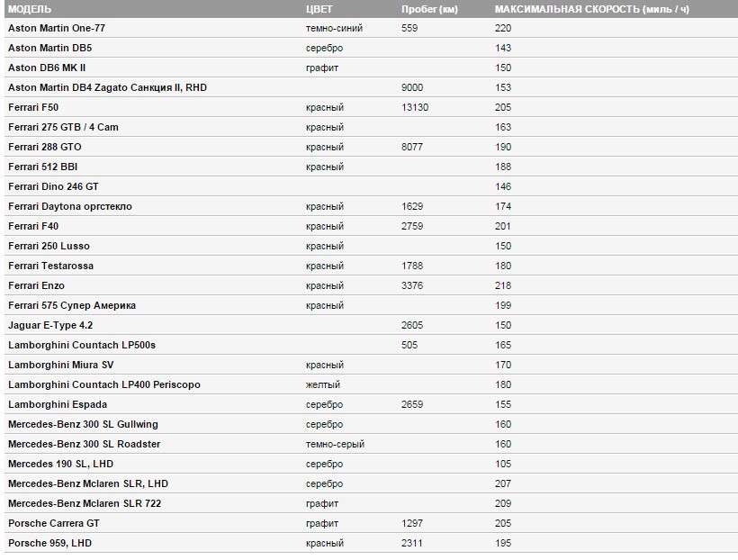Click the 'желтый' color cell
This screenshot has height=560, width=738.
click(x=323, y=384)
